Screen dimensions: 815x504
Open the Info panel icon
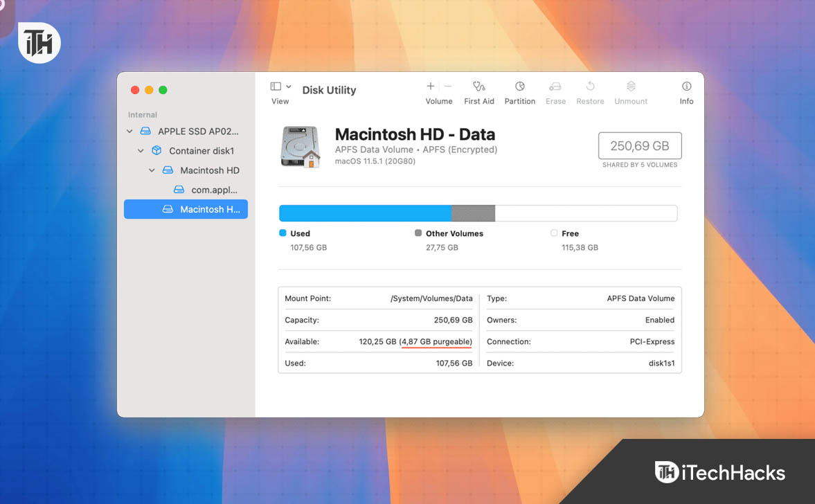[686, 87]
